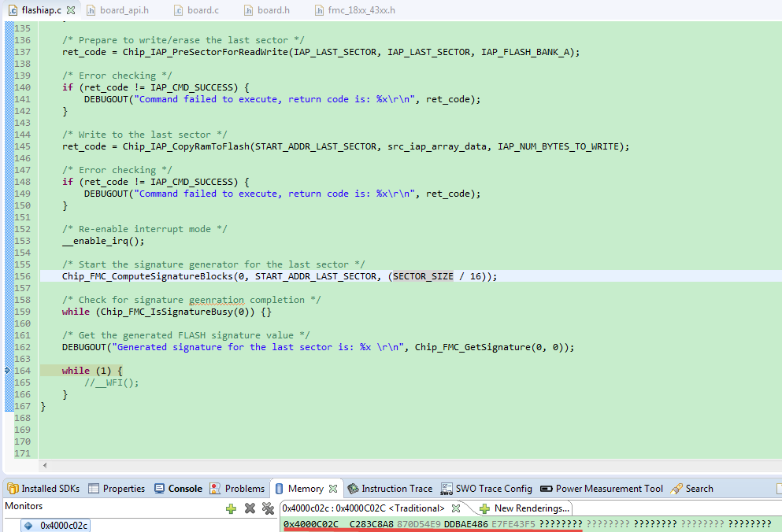The height and width of the screenshot is (532, 782).
Task: Click the Console monitor icon
Action: coord(159,489)
